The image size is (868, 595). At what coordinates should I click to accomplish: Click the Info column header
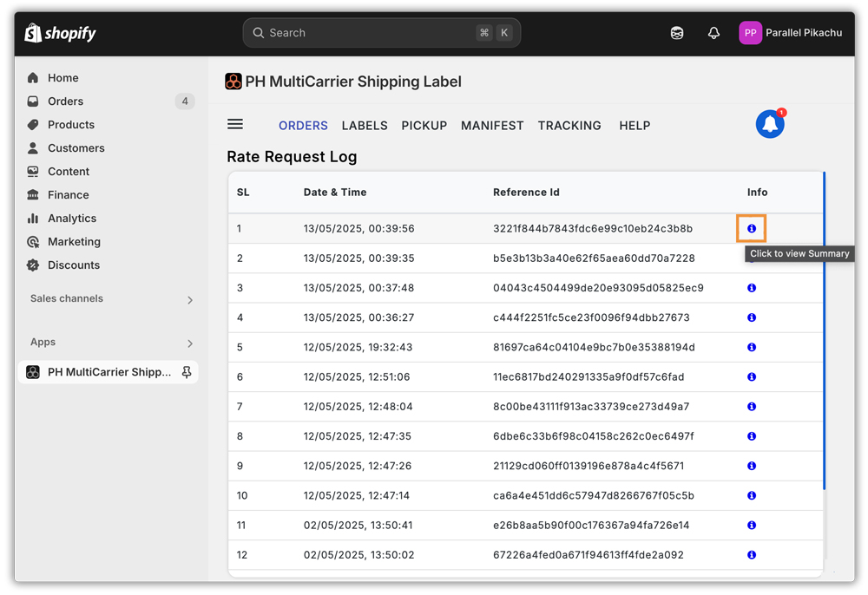point(757,193)
